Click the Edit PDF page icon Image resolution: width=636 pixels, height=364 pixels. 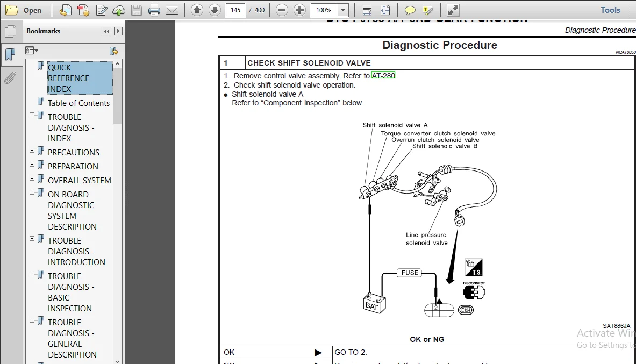pos(102,10)
